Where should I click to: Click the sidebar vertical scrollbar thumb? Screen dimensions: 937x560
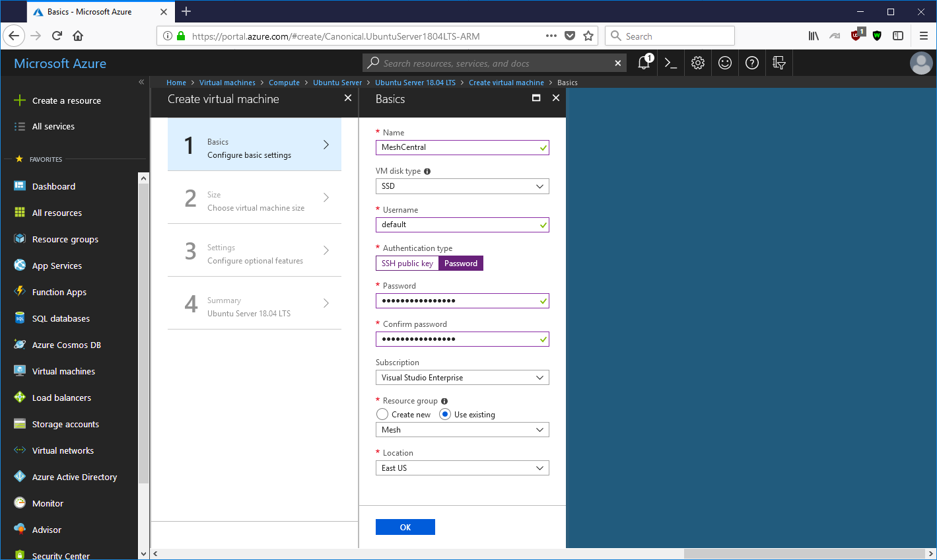143,333
